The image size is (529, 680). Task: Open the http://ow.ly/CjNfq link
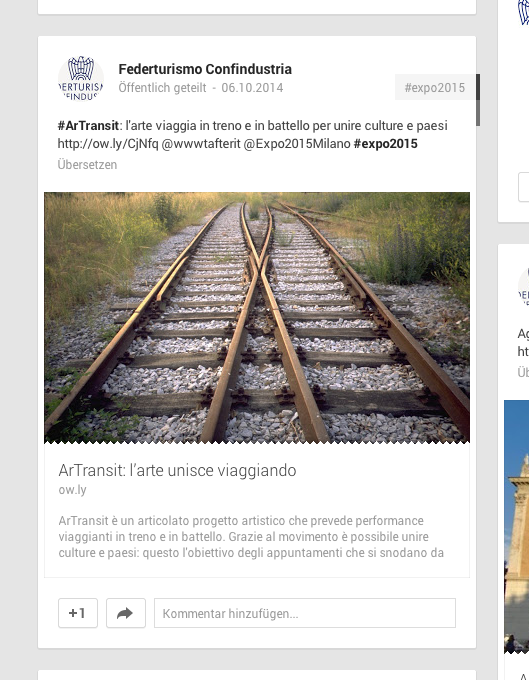(x=108, y=144)
